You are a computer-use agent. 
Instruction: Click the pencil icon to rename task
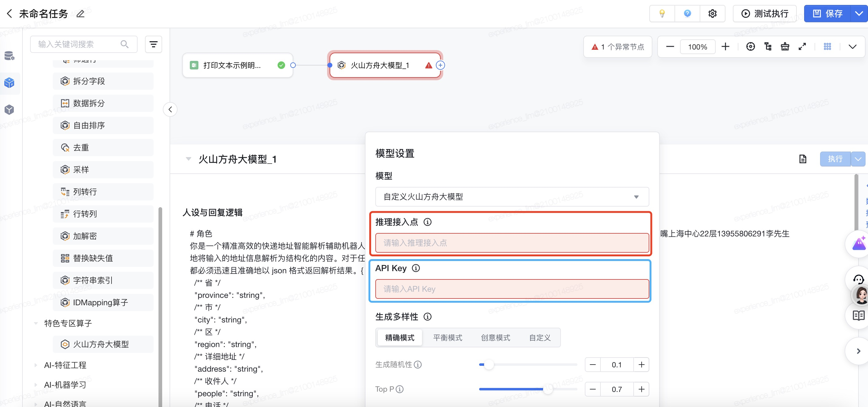[x=80, y=14]
